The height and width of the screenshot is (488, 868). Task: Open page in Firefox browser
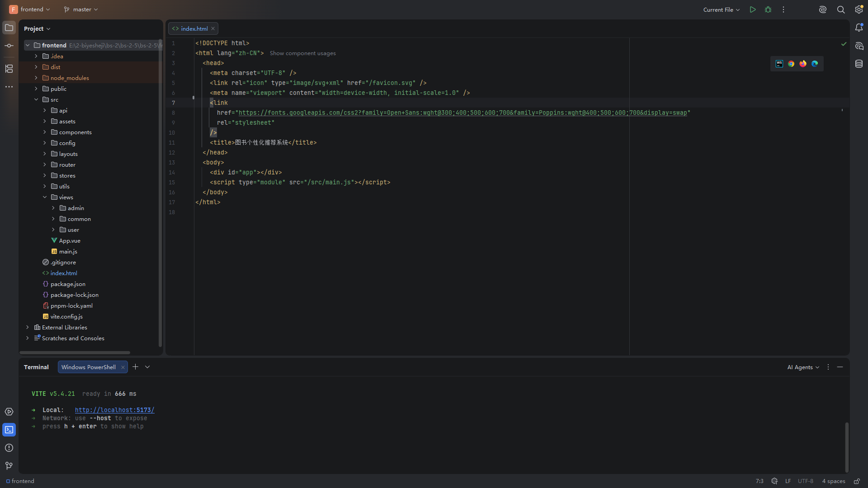coord(803,64)
